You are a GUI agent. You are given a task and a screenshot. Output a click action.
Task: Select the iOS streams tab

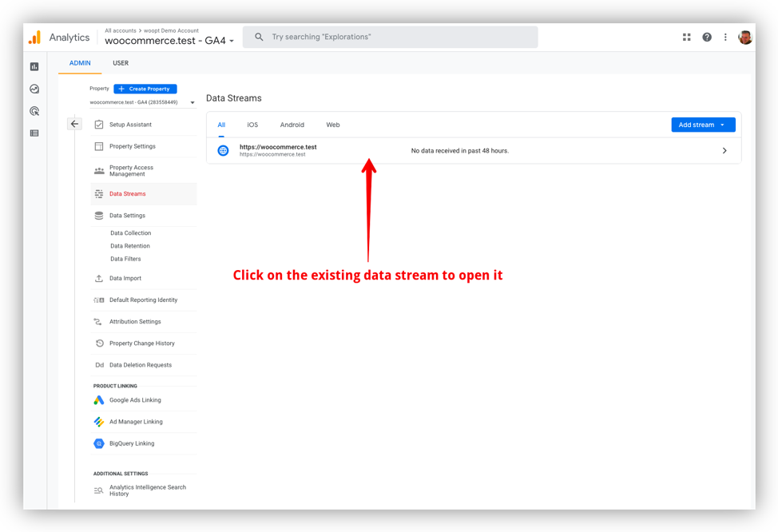pyautogui.click(x=252, y=125)
